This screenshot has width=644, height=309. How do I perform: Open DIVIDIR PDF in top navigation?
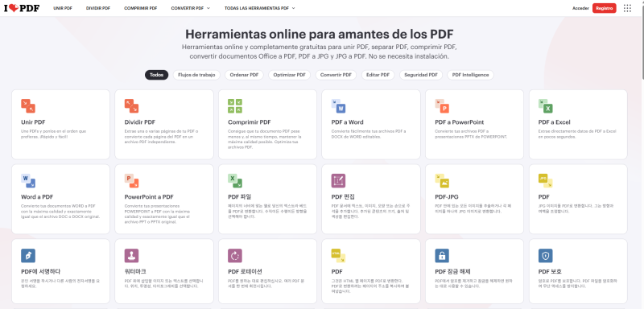click(97, 8)
